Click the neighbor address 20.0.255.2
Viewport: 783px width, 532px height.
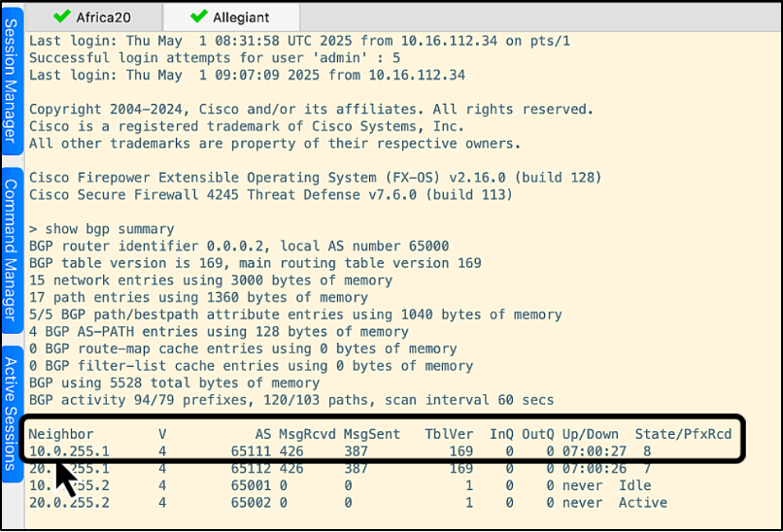[69, 503]
